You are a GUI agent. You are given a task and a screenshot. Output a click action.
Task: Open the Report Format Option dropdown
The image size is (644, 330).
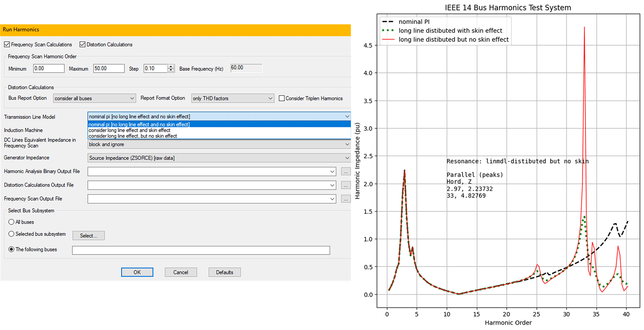tap(232, 98)
